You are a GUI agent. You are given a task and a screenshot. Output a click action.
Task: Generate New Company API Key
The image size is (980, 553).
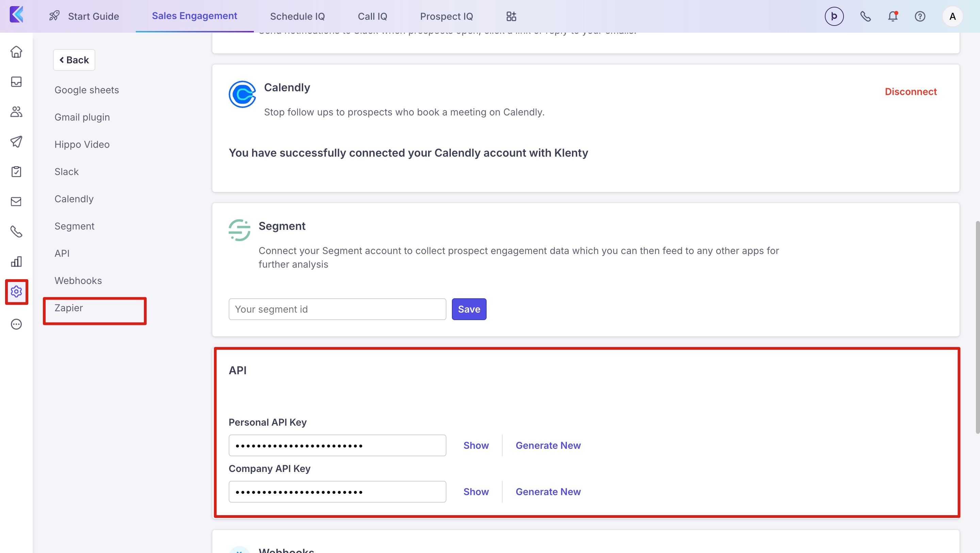click(x=548, y=492)
